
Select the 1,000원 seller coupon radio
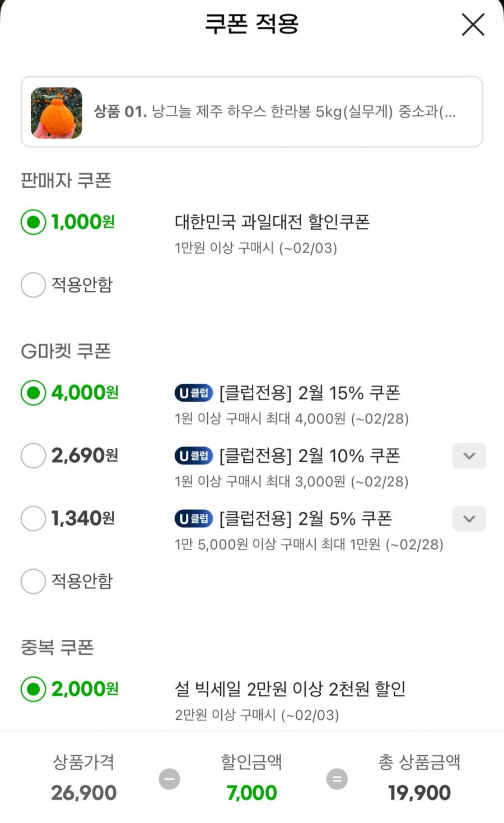33,222
